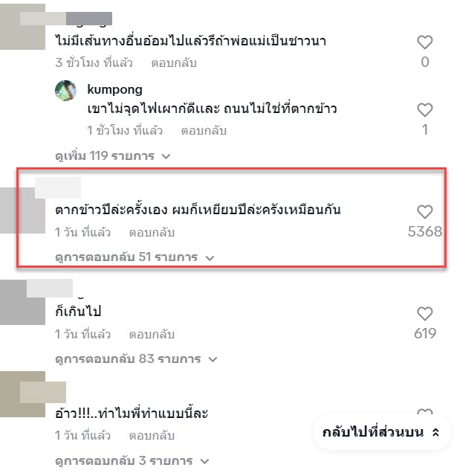This screenshot has height=476, width=454.
Task: Reply to kumpong's comment
Action: pos(204,131)
